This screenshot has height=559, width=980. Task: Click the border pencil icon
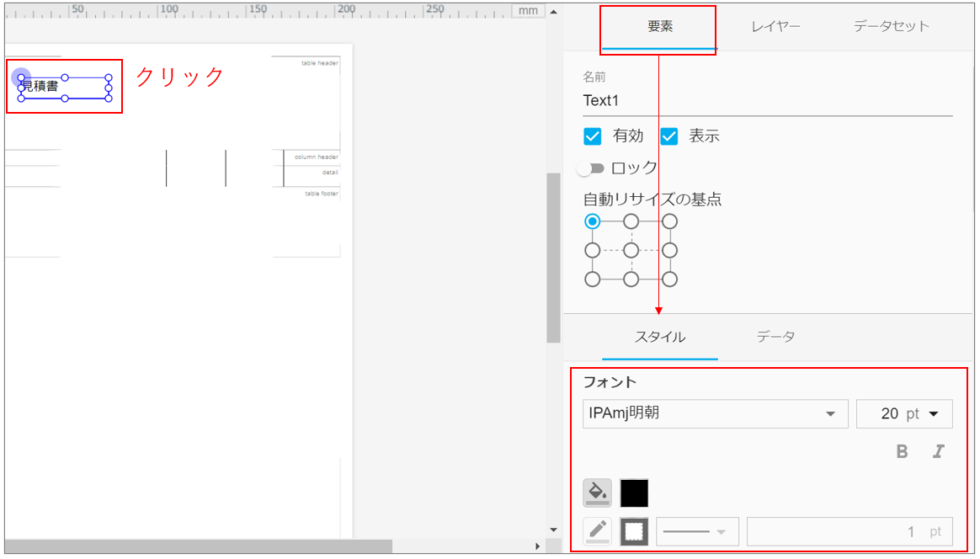click(x=597, y=531)
